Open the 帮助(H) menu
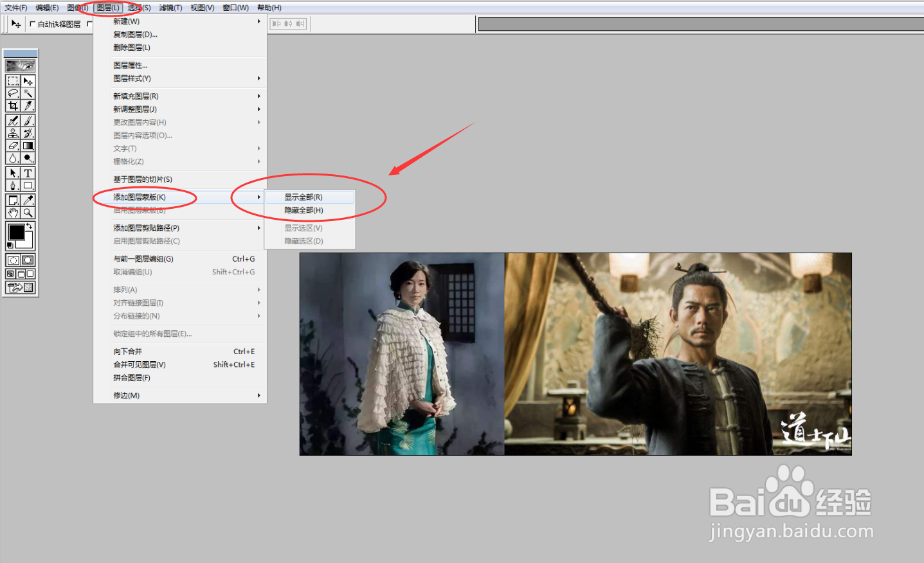Image resolution: width=924 pixels, height=563 pixels. pos(269,8)
